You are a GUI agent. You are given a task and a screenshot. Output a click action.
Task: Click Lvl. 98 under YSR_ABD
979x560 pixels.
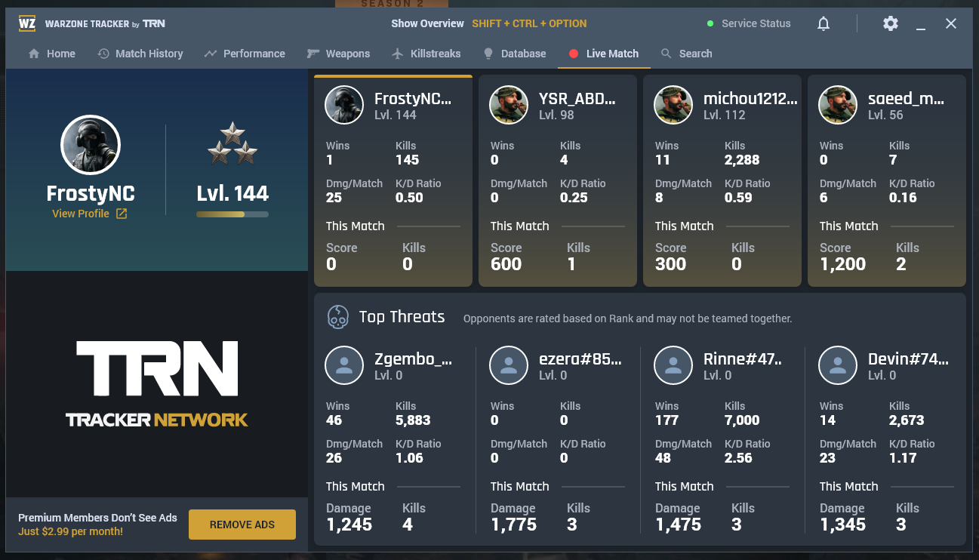(556, 115)
